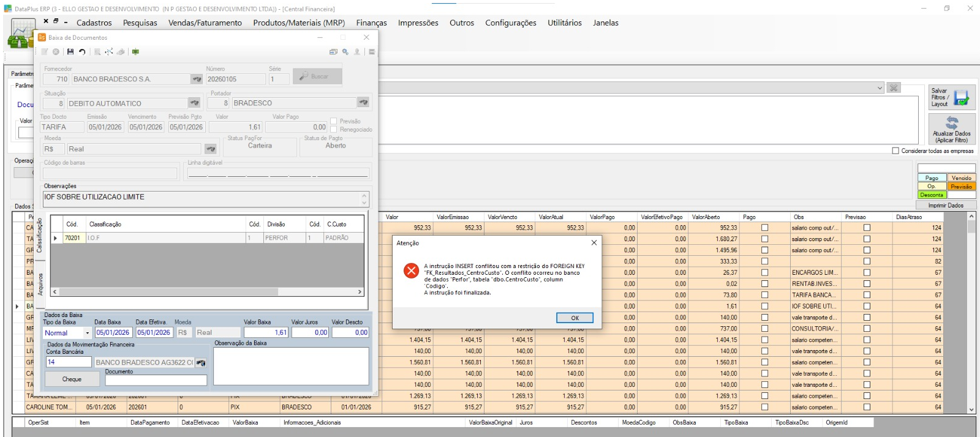The width and height of the screenshot is (980, 437).
Task: Click the Portador lookup binoculars icon
Action: [x=363, y=103]
